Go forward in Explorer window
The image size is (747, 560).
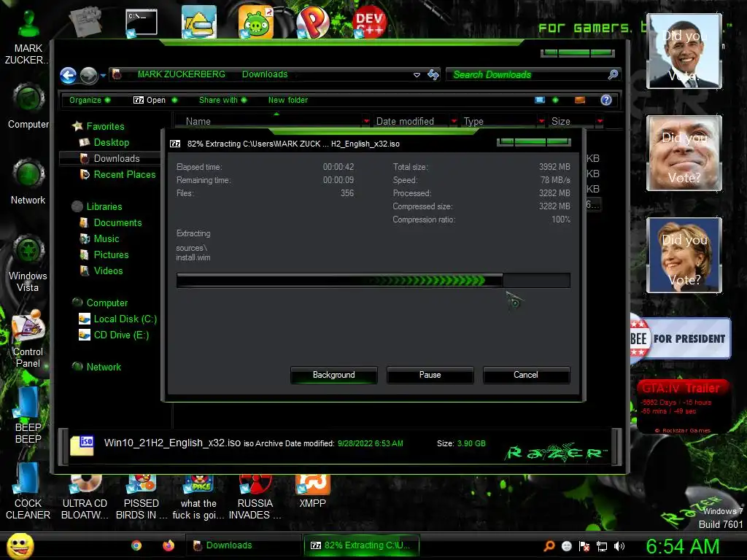(x=88, y=75)
